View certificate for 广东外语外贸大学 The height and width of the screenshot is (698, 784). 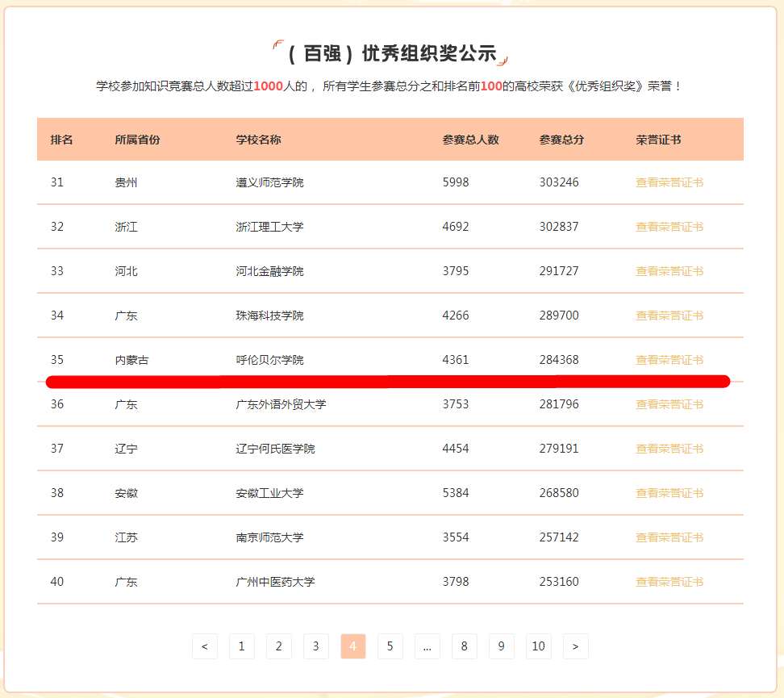pyautogui.click(x=669, y=404)
